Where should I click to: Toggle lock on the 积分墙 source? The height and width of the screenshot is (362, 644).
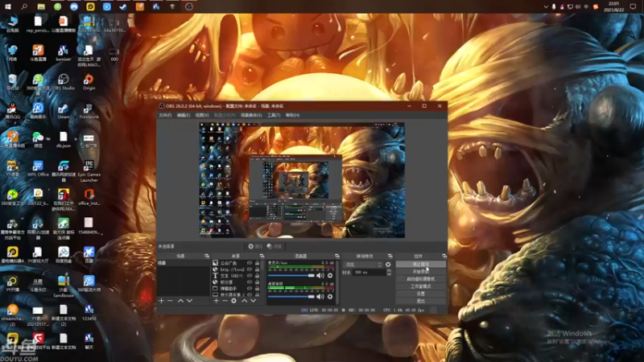(x=258, y=282)
